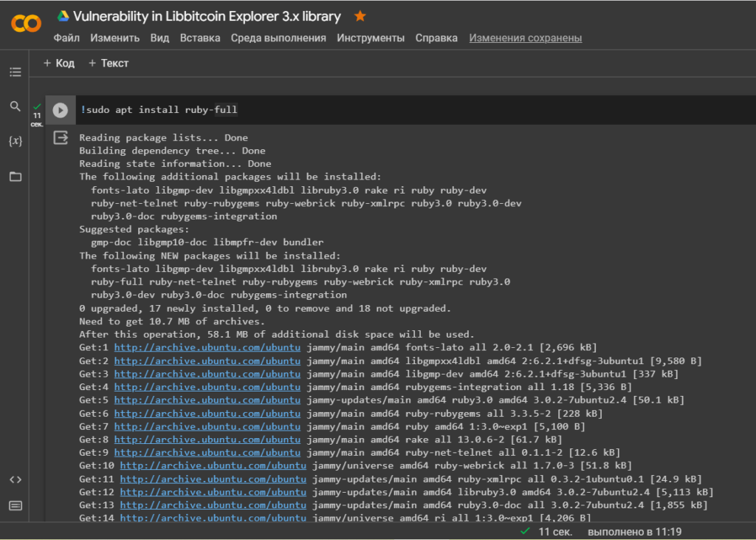Open the Изменить menu
Screen dimensions: 756x540
coord(114,38)
